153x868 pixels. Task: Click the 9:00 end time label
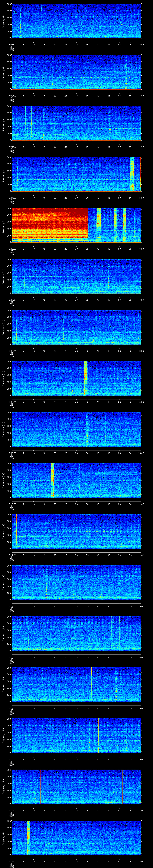click(x=141, y=402)
